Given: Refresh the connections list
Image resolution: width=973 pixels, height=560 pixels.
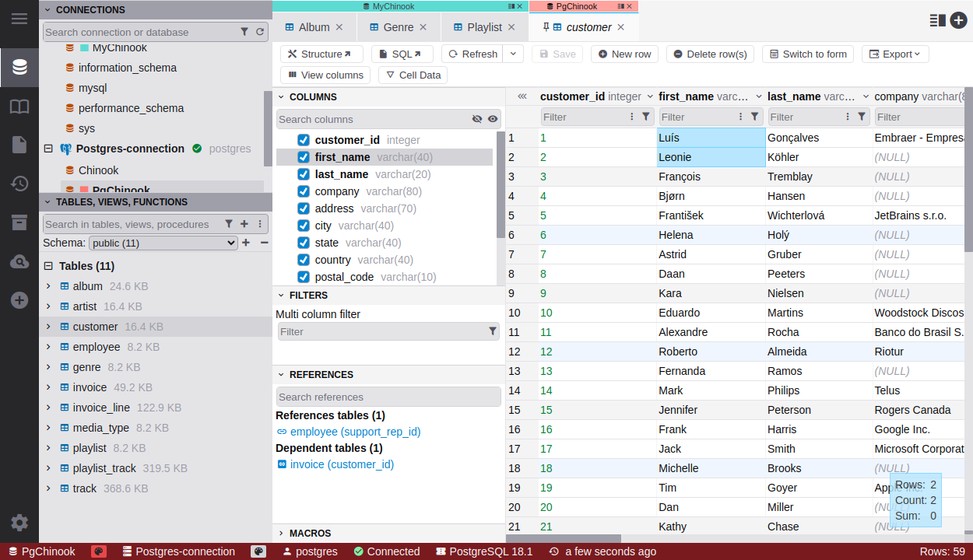Looking at the screenshot, I should 260,32.
